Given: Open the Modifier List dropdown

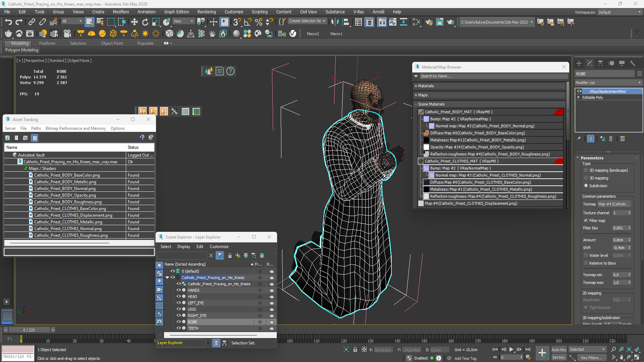Looking at the screenshot, I should [608, 82].
